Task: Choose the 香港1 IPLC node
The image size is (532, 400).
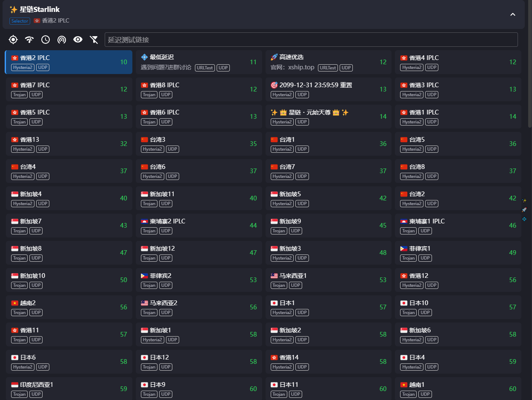Action: (458, 117)
